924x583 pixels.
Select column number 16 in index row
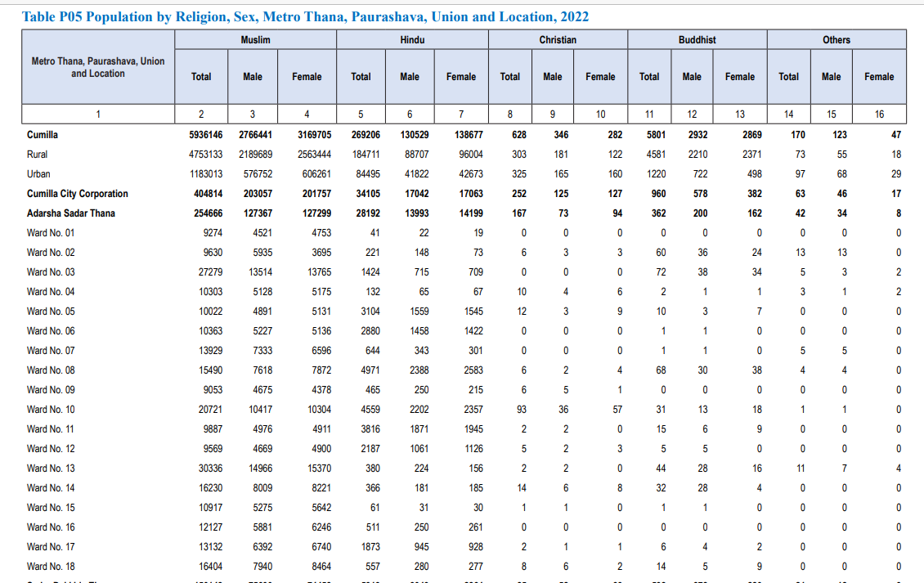click(x=879, y=114)
